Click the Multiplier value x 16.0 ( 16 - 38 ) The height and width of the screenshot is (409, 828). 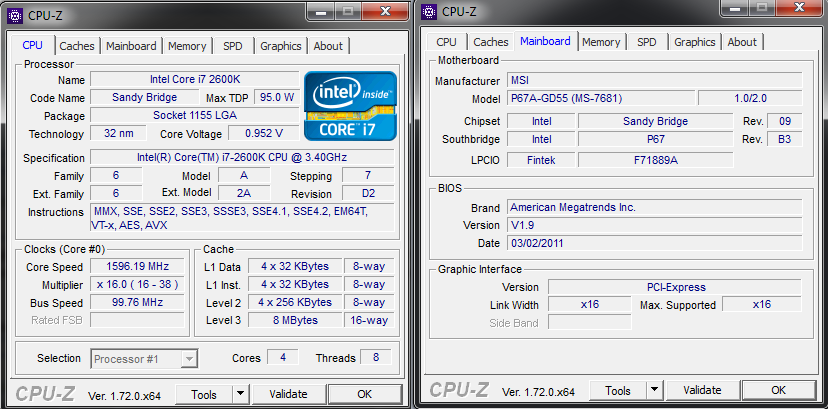point(137,284)
